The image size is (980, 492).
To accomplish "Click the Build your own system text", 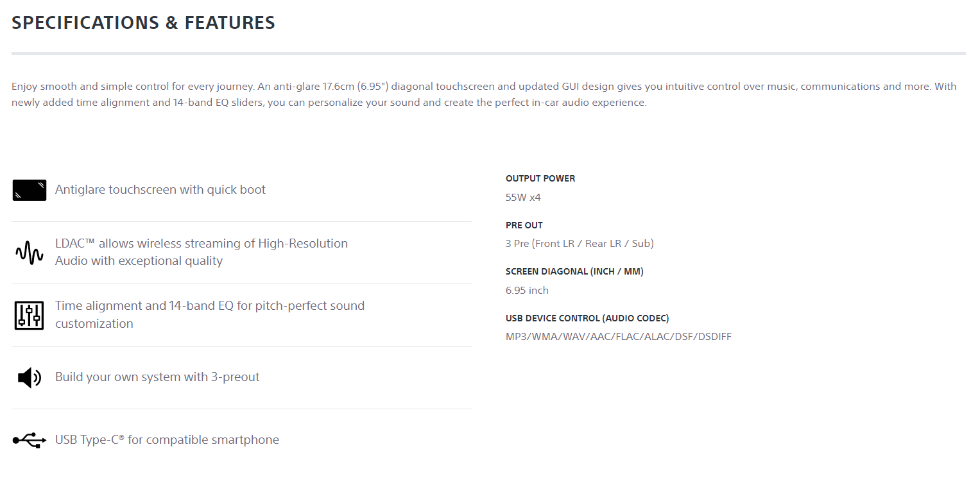I will 157,377.
